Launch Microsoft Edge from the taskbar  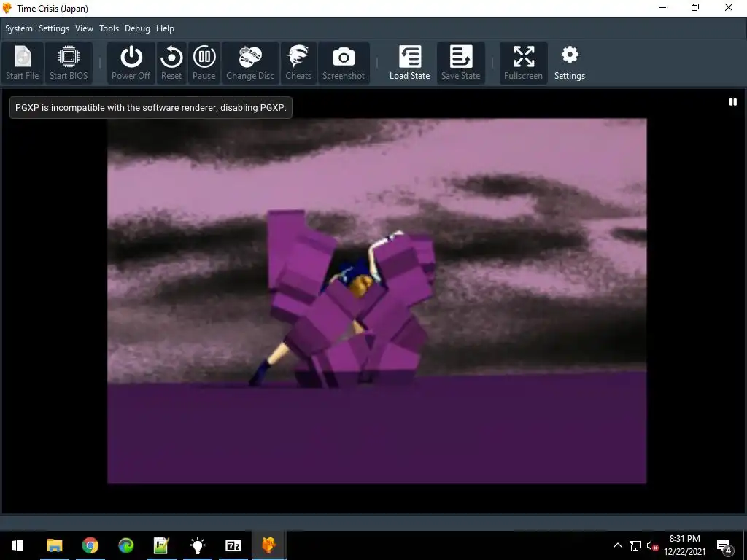pos(125,545)
